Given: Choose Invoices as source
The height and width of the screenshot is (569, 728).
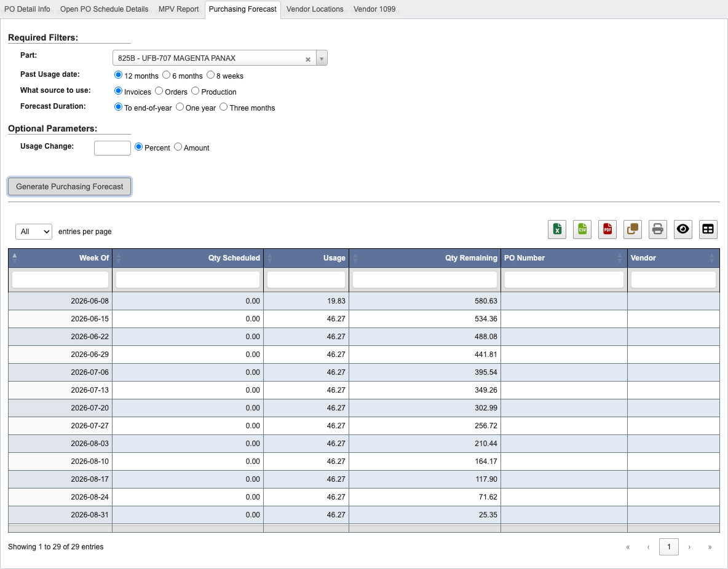Looking at the screenshot, I should tap(119, 91).
